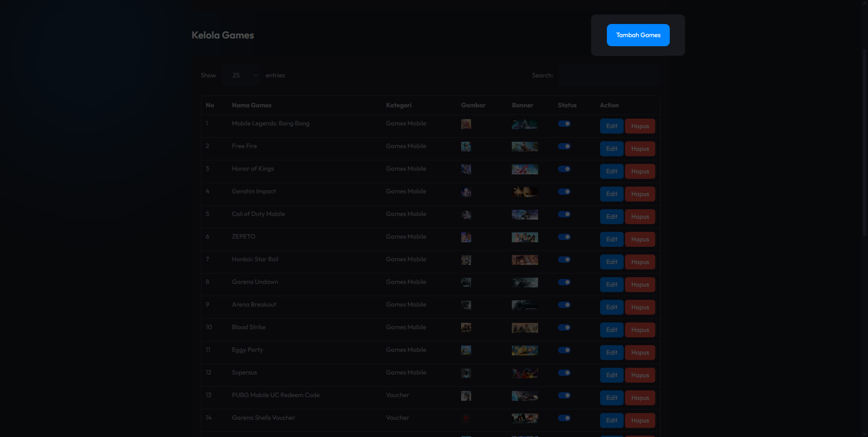Screen dimensions: 868x437
Task: Open the Free Fire Gambar thumbnail
Action: click(466, 147)
